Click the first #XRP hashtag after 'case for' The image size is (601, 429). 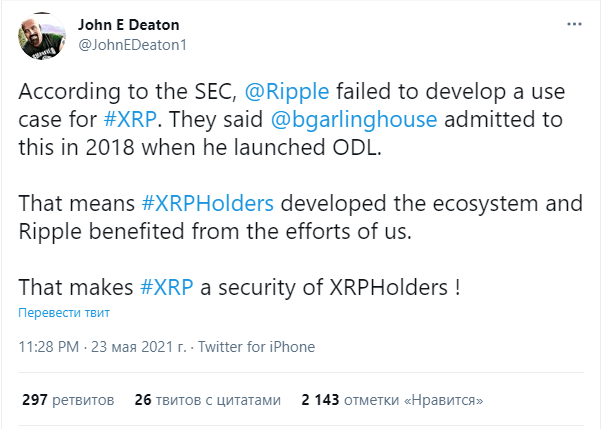[x=130, y=119]
